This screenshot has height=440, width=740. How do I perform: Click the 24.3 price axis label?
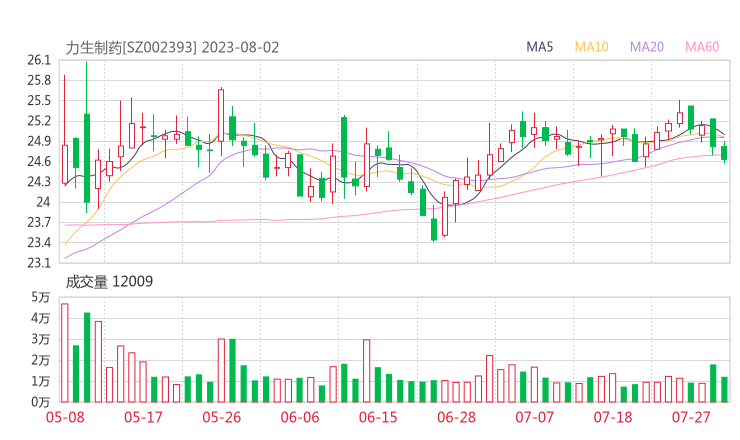(39, 182)
